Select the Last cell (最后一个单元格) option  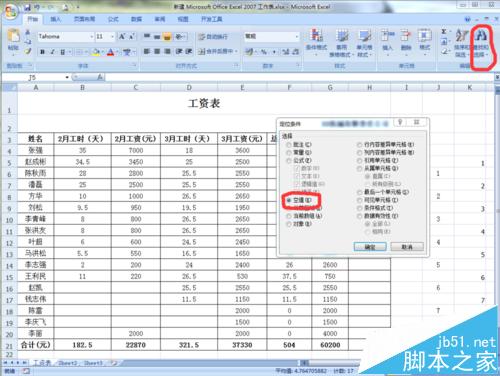[x=383, y=192]
